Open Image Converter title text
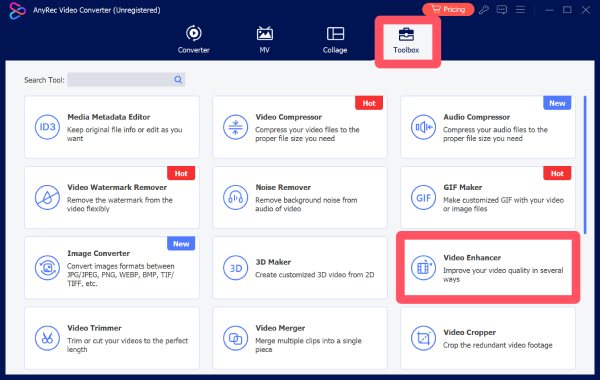This screenshot has width=600, height=380. [99, 253]
